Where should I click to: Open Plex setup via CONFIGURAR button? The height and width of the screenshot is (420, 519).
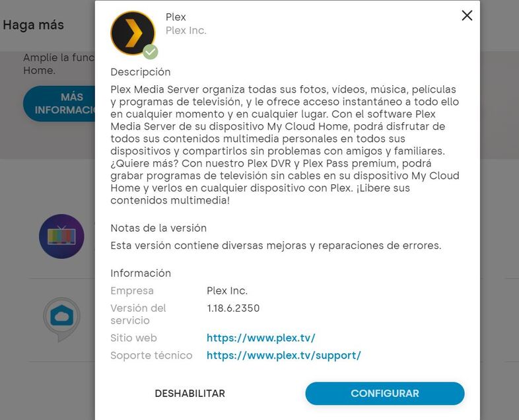pyautogui.click(x=384, y=393)
